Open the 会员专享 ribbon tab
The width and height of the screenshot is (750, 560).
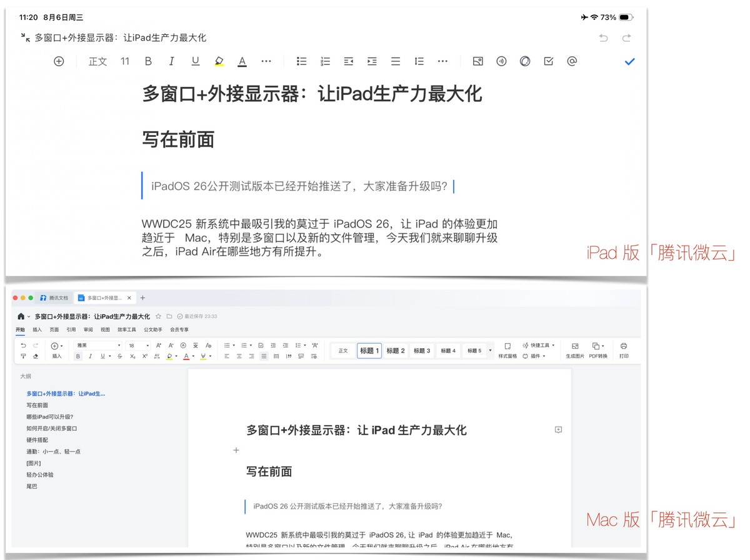[x=179, y=329]
